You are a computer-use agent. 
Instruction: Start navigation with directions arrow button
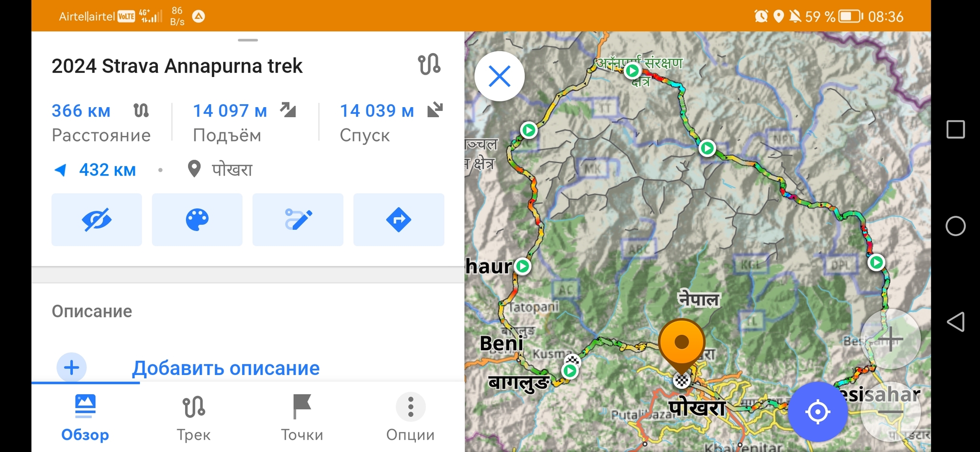pos(399,220)
